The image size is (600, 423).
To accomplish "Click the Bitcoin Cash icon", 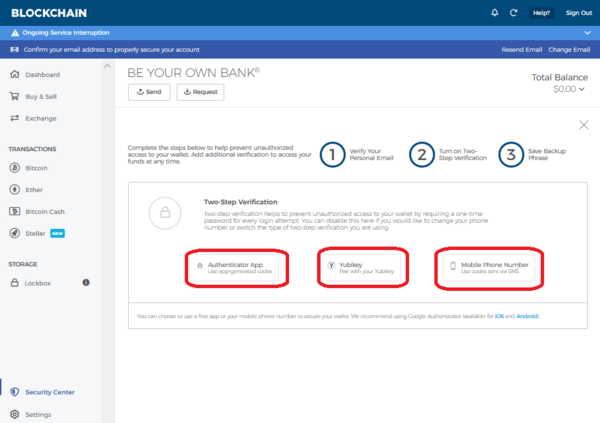I will (15, 211).
